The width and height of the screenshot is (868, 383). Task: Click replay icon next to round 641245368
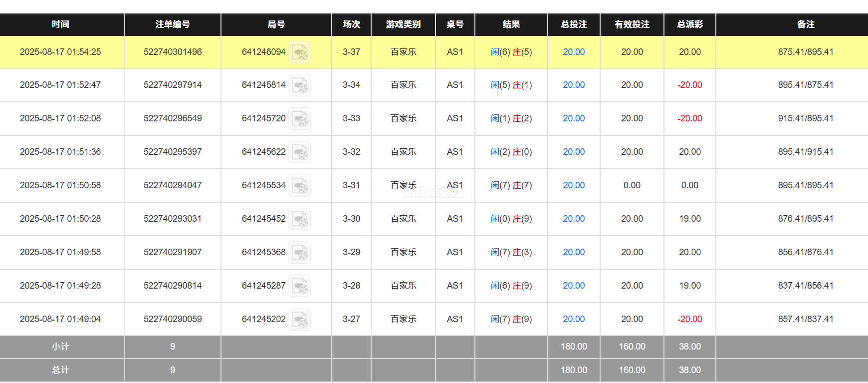pyautogui.click(x=300, y=253)
